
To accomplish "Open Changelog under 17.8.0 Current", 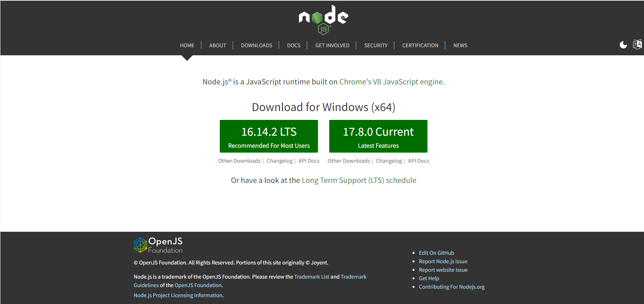I will pos(389,161).
